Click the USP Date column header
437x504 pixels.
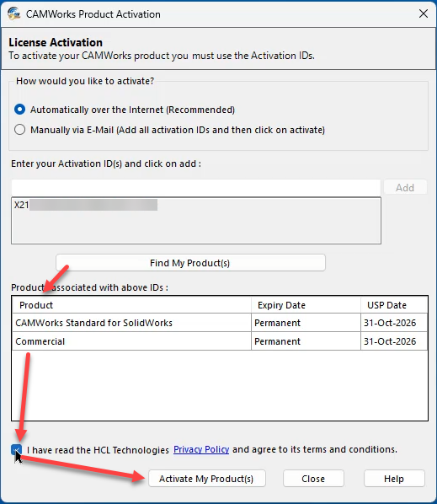(394, 305)
